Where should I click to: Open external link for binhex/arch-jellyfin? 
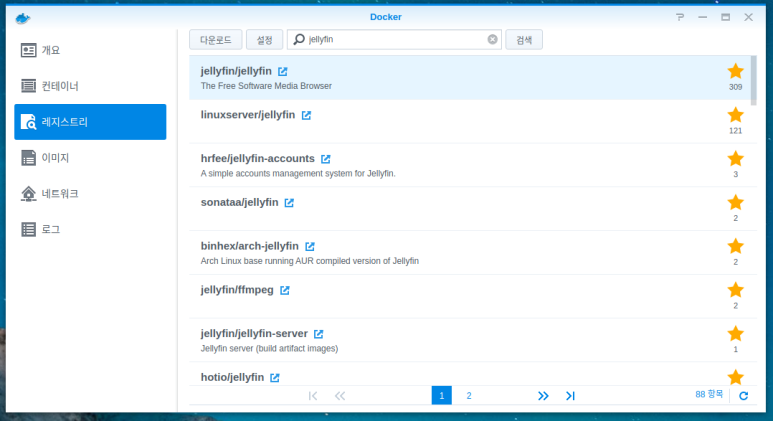tap(310, 246)
